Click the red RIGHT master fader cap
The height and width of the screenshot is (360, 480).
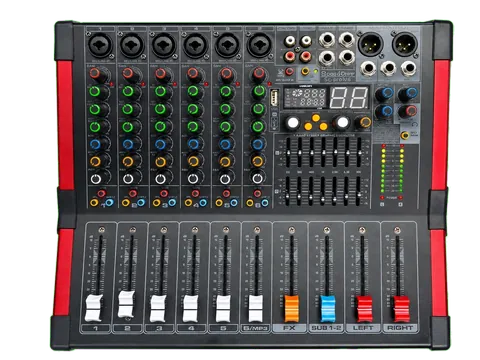(401, 309)
